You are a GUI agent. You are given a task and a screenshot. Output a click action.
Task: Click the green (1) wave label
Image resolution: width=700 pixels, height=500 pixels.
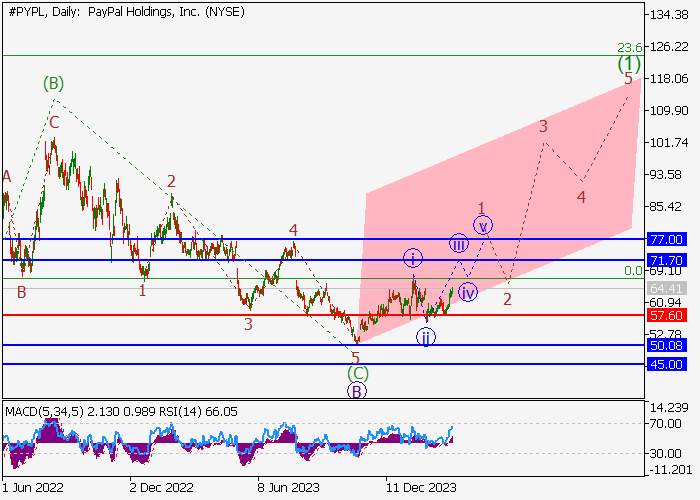point(629,64)
